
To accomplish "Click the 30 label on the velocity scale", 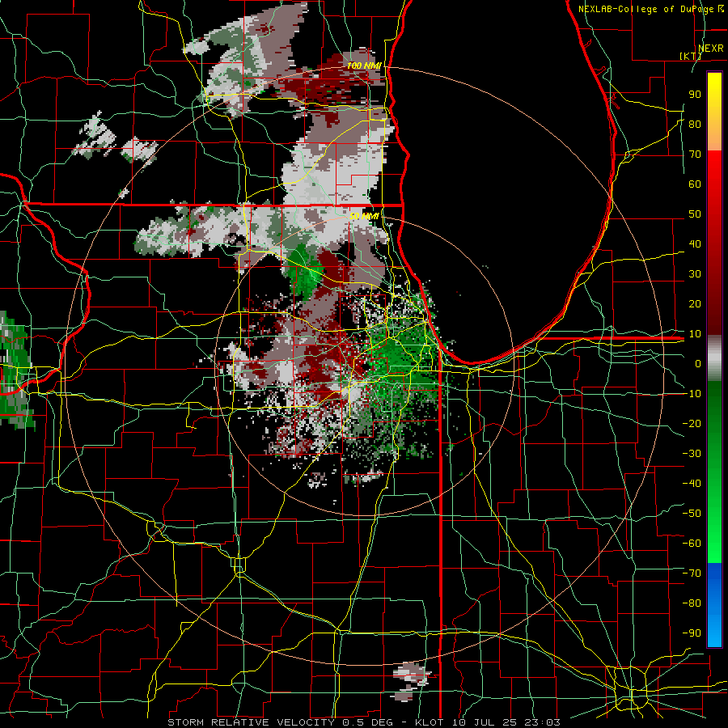I will click(695, 274).
